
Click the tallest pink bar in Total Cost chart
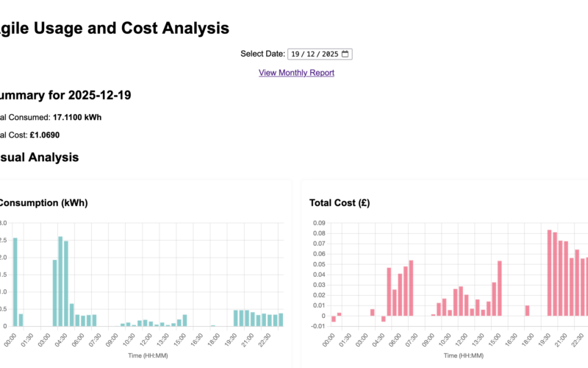pyautogui.click(x=549, y=272)
